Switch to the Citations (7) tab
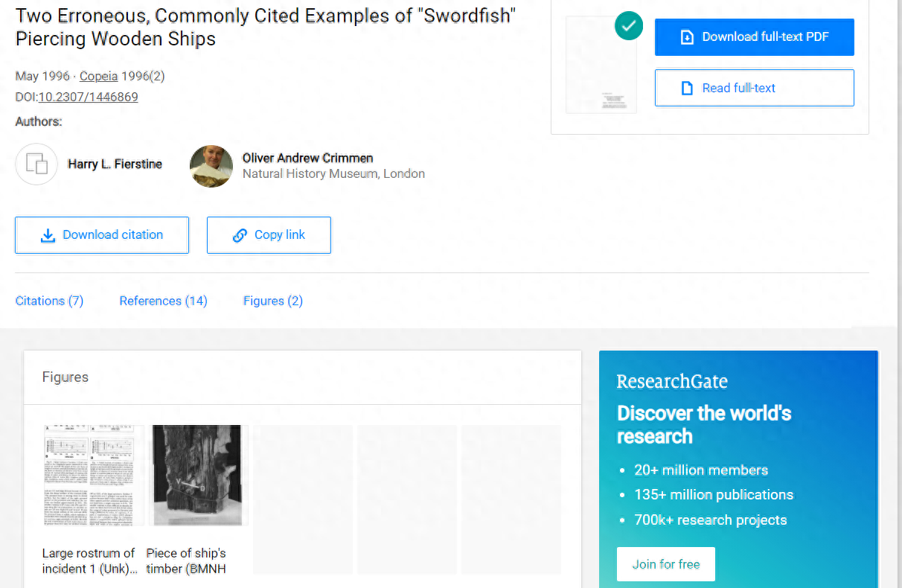902x588 pixels. coord(49,301)
